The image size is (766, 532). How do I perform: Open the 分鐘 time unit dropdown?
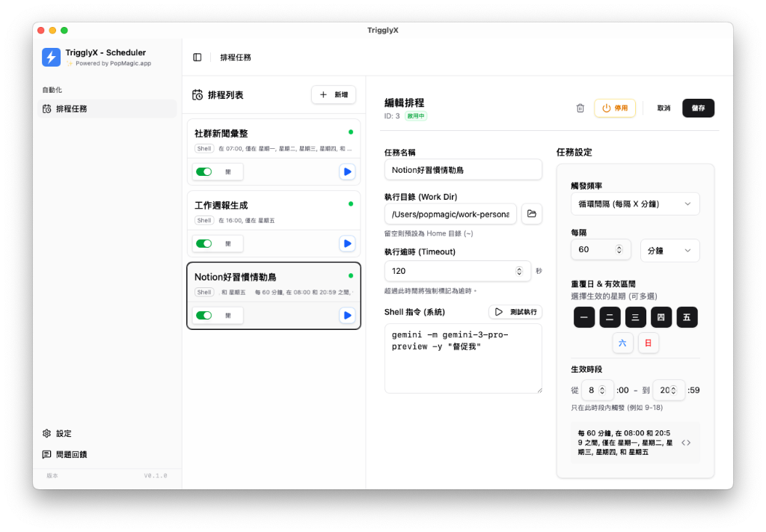[x=670, y=250]
